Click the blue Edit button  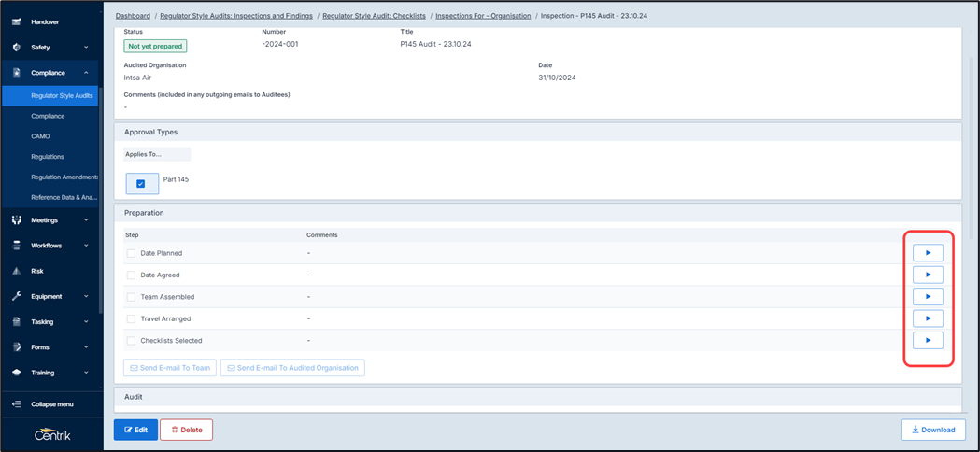point(135,430)
